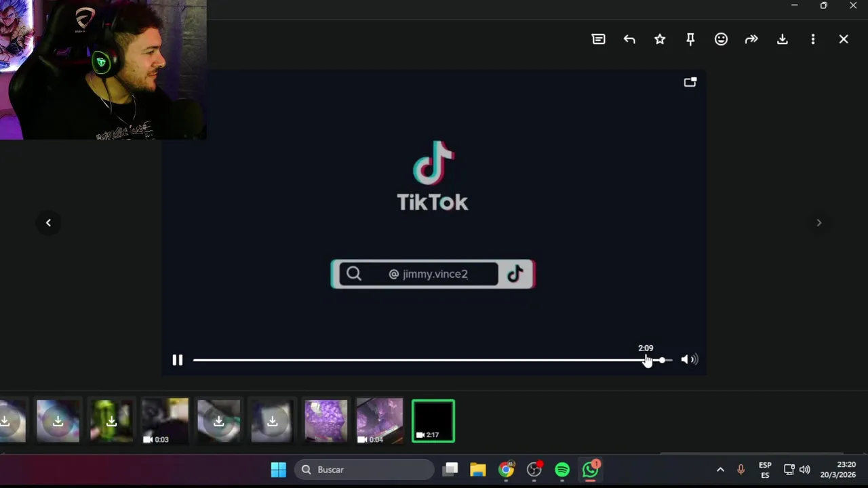The height and width of the screenshot is (488, 868).
Task: Open File Explorer from taskbar
Action: [x=478, y=470]
